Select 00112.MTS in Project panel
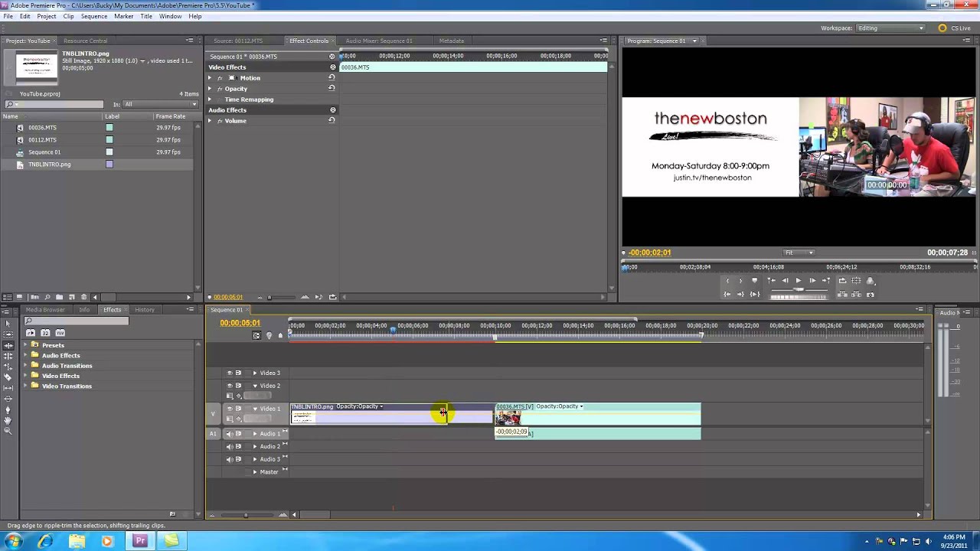The width and height of the screenshot is (980, 551). [42, 140]
